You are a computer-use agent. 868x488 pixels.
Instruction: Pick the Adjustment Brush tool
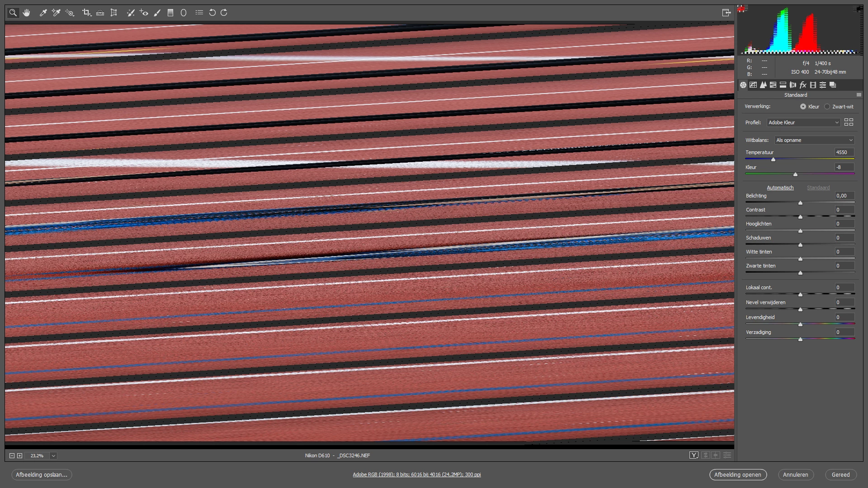pyautogui.click(x=157, y=13)
